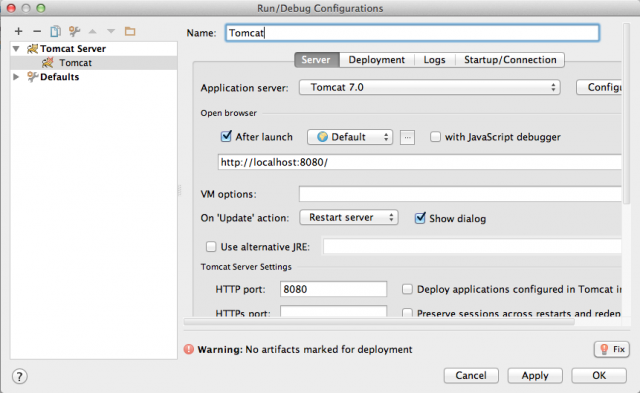
Task: Open the Default browser dropdown
Action: tap(350, 137)
